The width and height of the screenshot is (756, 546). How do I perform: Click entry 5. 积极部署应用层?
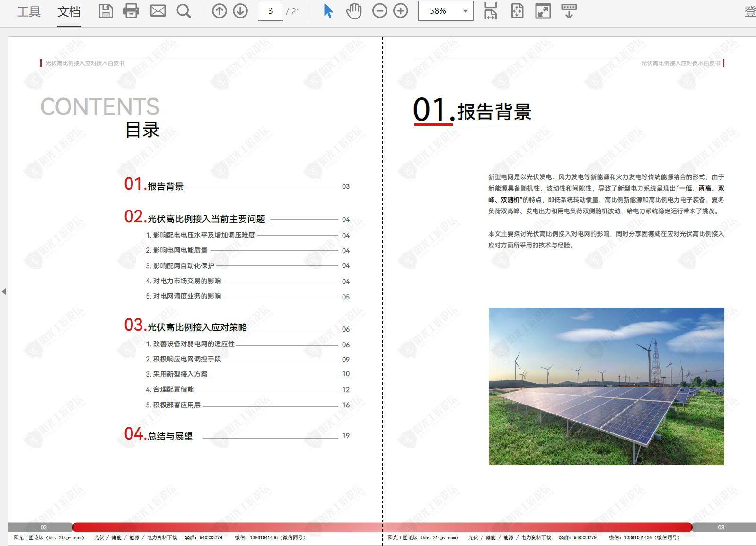click(x=173, y=405)
